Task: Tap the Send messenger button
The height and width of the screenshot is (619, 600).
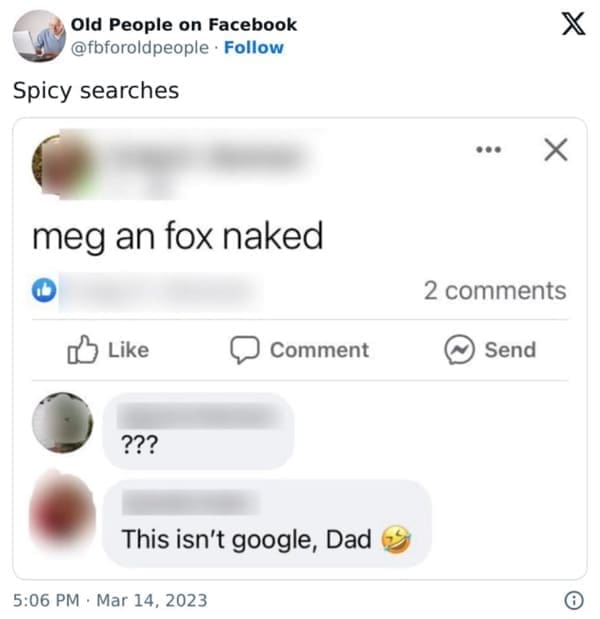Action: [x=490, y=350]
